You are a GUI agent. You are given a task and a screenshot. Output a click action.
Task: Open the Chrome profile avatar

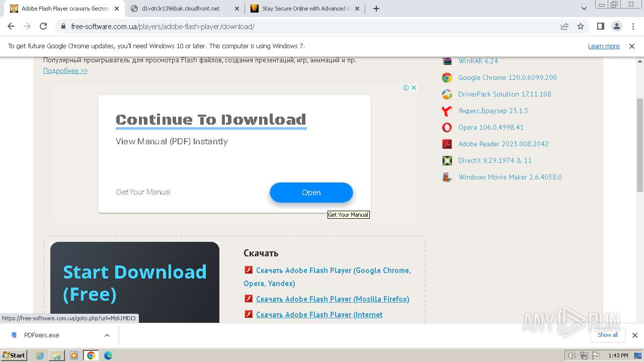click(x=617, y=27)
